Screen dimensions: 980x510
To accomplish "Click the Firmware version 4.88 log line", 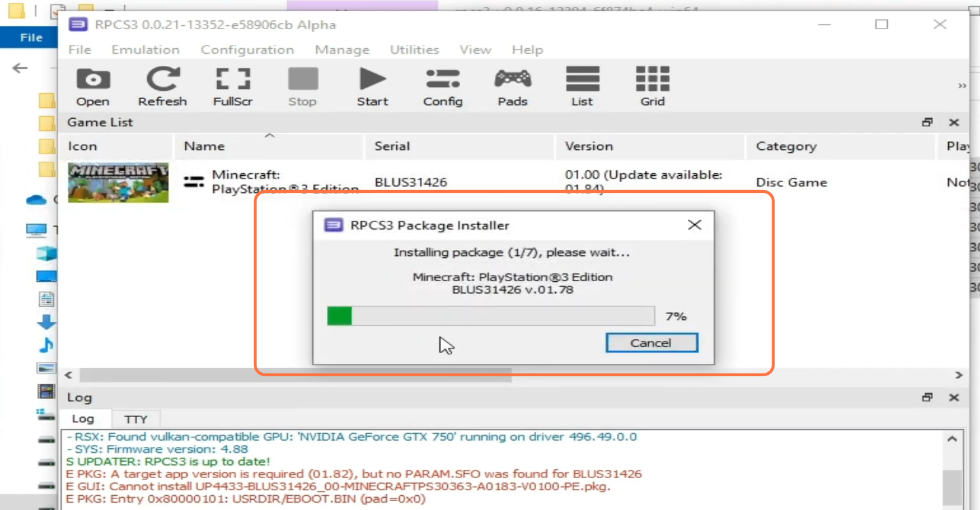I will (157, 449).
